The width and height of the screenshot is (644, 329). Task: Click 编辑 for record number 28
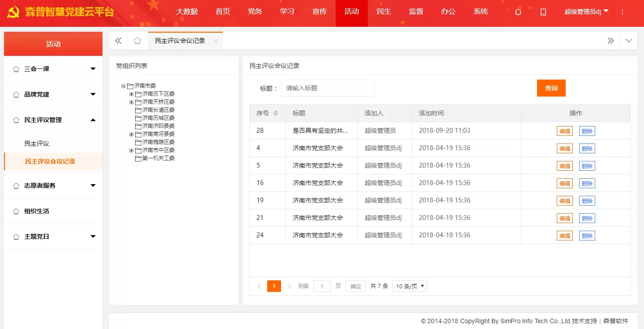[x=564, y=131]
